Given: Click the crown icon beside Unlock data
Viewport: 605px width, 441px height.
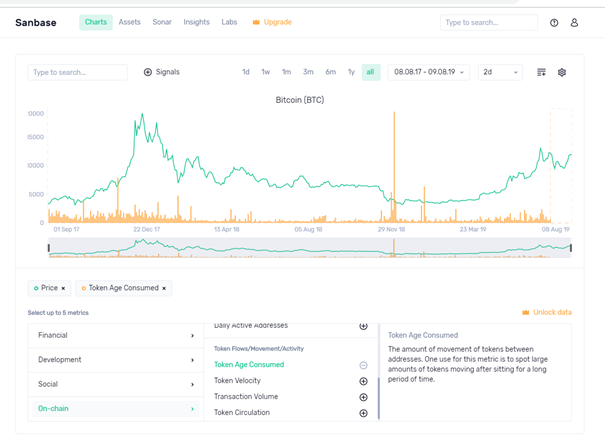Looking at the screenshot, I should [x=526, y=312].
